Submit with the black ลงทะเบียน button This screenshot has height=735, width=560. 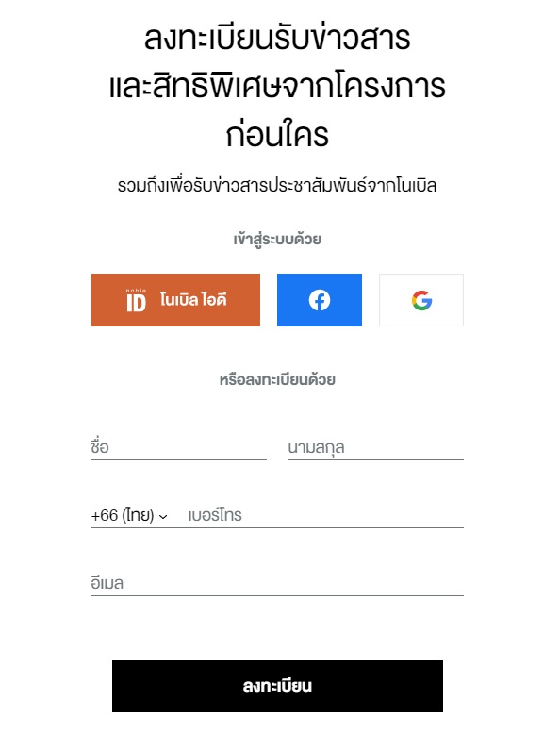[x=277, y=686]
